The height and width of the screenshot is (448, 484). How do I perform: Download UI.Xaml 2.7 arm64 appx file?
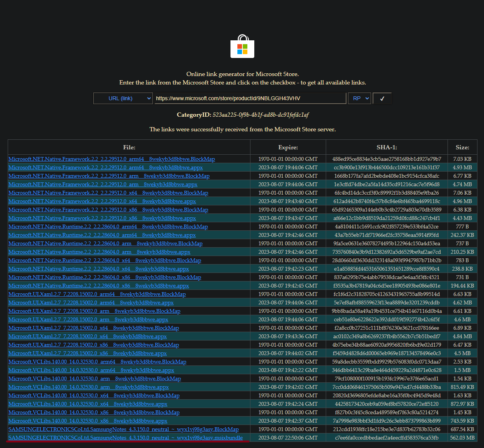tap(91, 303)
